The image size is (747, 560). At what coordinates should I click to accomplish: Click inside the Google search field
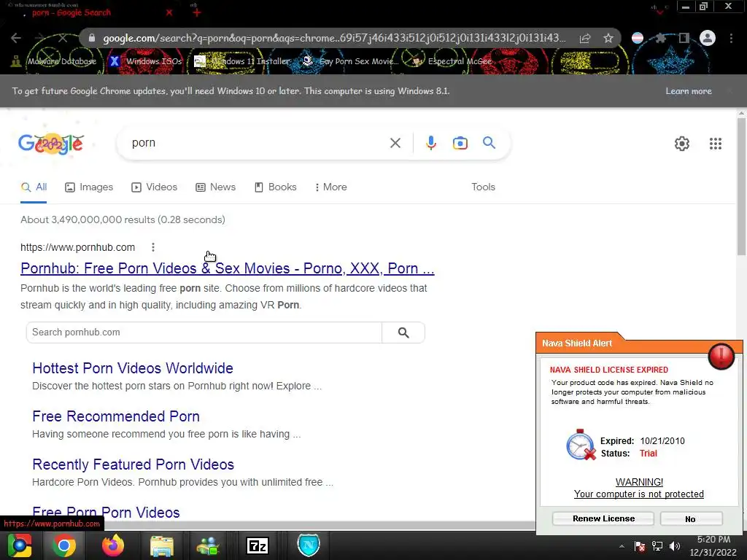tap(258, 143)
